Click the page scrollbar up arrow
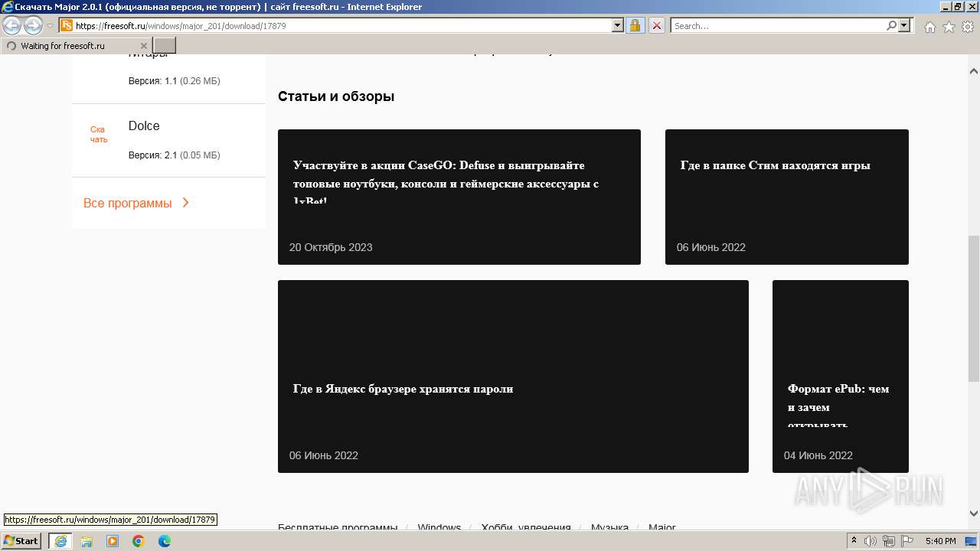Viewport: 980px width, 551px height. tap(974, 71)
